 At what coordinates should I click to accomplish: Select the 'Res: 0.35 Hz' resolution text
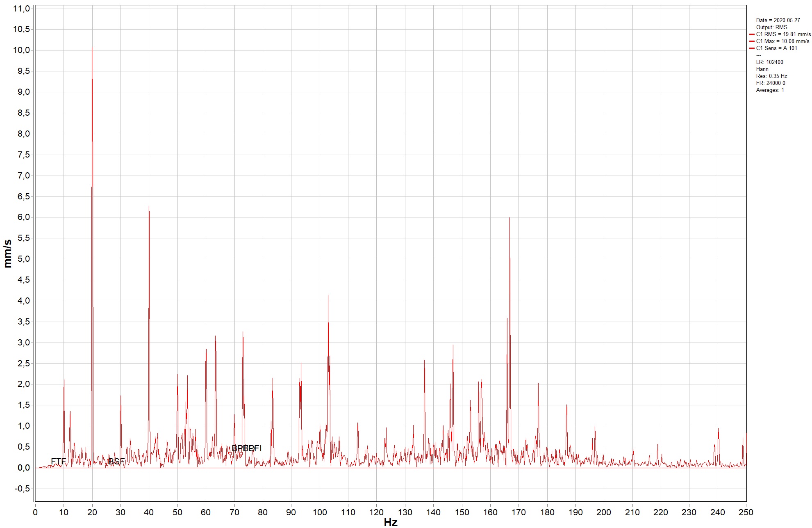pos(771,76)
